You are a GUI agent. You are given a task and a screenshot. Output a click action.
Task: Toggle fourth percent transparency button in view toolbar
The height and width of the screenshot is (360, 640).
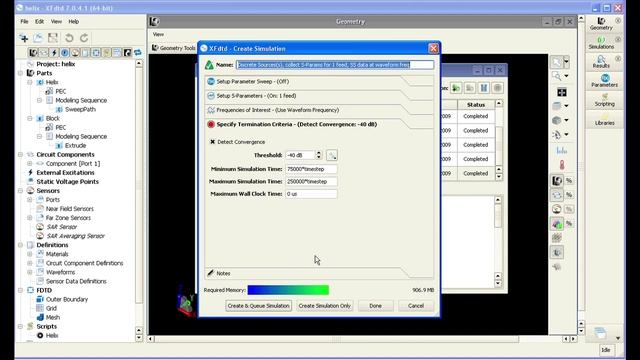click(569, 224)
